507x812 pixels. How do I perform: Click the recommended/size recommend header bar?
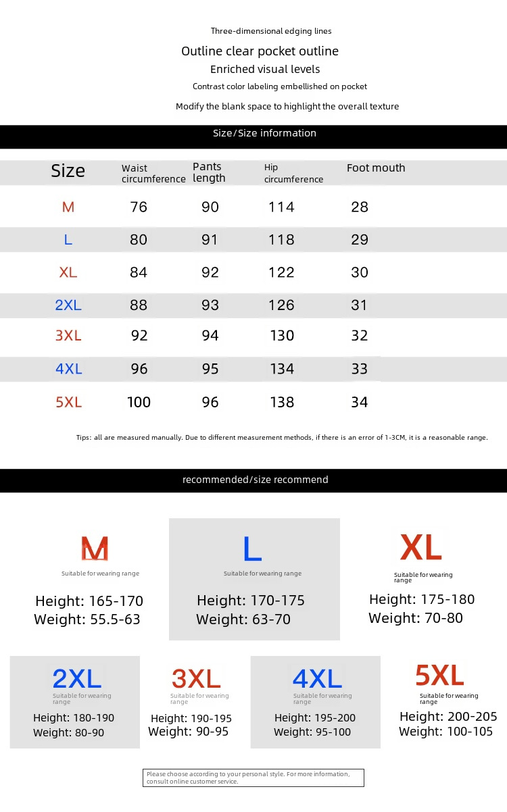[254, 480]
